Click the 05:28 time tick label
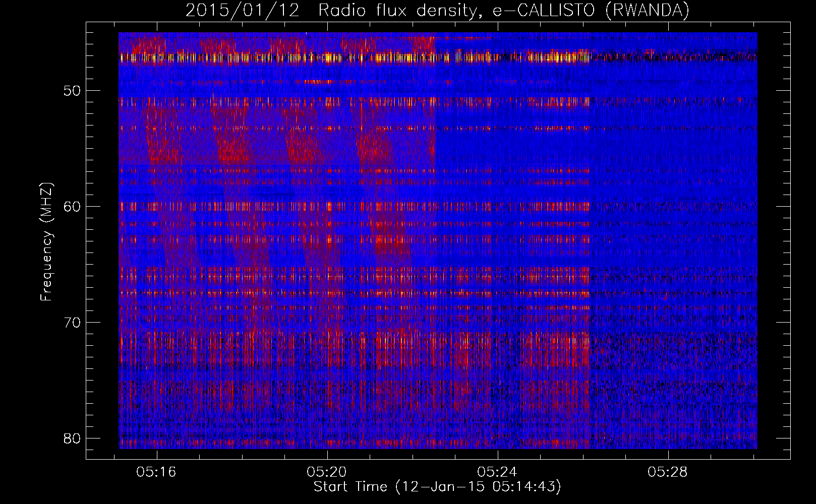 (x=668, y=472)
